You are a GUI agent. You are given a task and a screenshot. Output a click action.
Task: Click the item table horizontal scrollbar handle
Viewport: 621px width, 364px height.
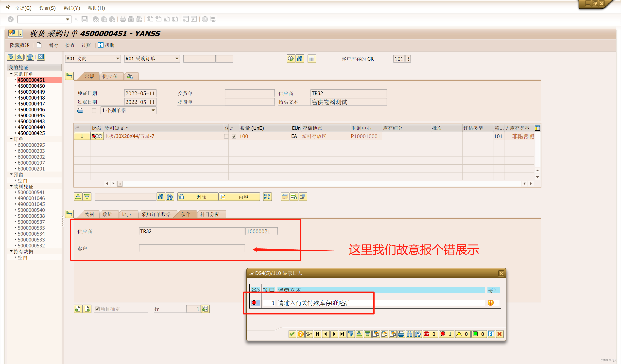point(120,184)
